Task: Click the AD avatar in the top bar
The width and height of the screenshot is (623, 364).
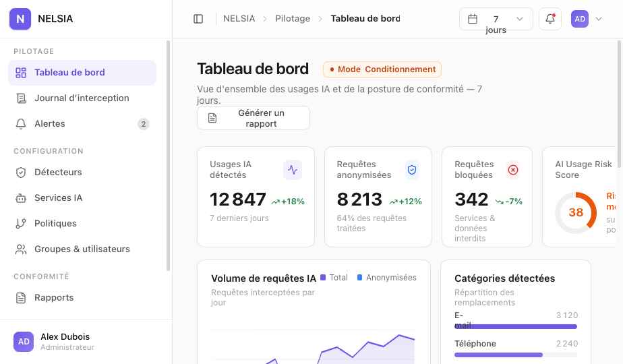Action: pyautogui.click(x=580, y=19)
